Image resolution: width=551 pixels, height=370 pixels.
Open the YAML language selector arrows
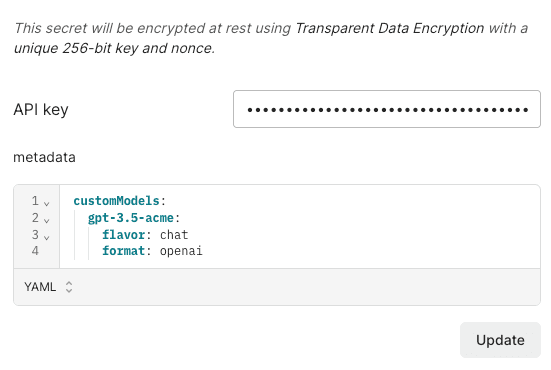(x=69, y=287)
